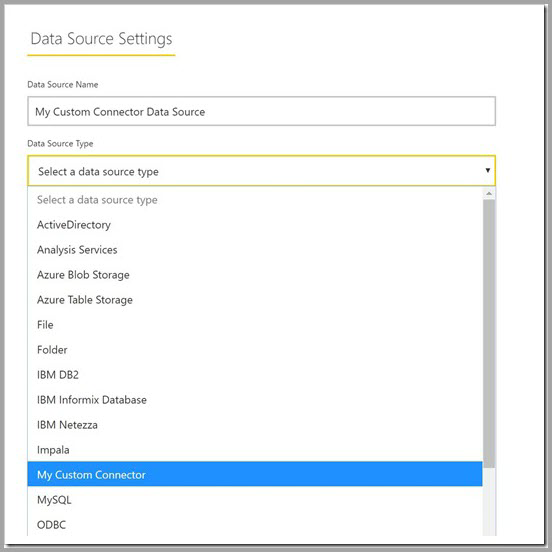Click the 'Data Source Type' label
The height and width of the screenshot is (552, 552).
pos(60,144)
